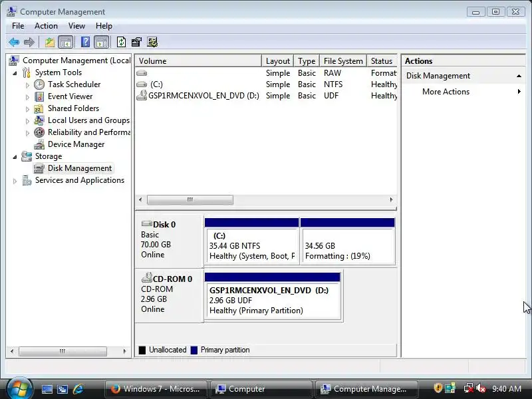The height and width of the screenshot is (399, 532).
Task: Click the disk settings toolbar icon
Action: click(152, 42)
